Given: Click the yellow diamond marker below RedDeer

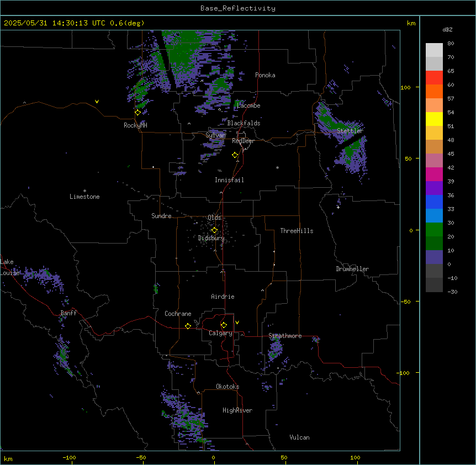Looking at the screenshot, I should tap(235, 155).
